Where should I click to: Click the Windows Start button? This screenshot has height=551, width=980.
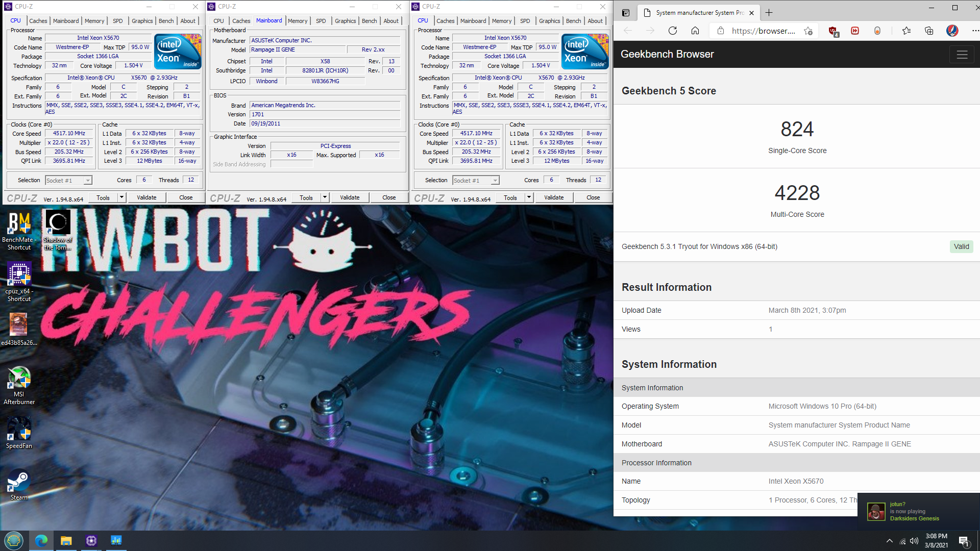[x=14, y=540]
